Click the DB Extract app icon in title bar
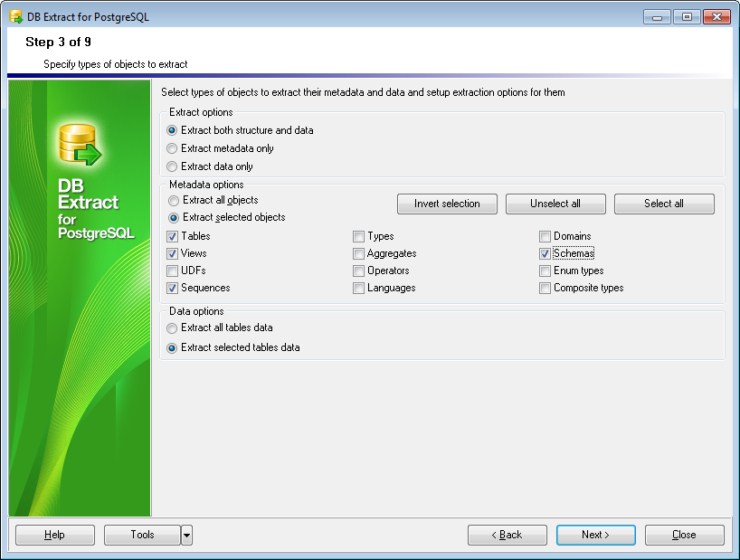 (15, 16)
